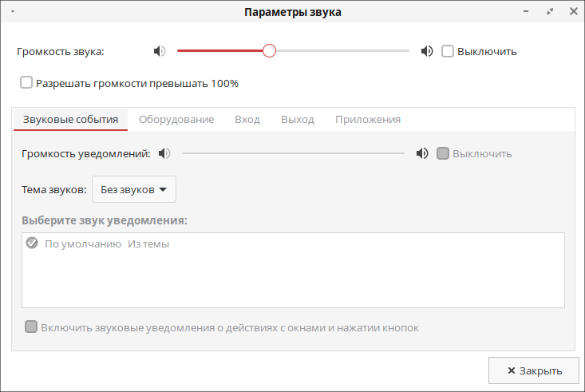Click the Закрыть button
This screenshot has width=585, height=392.
534,370
